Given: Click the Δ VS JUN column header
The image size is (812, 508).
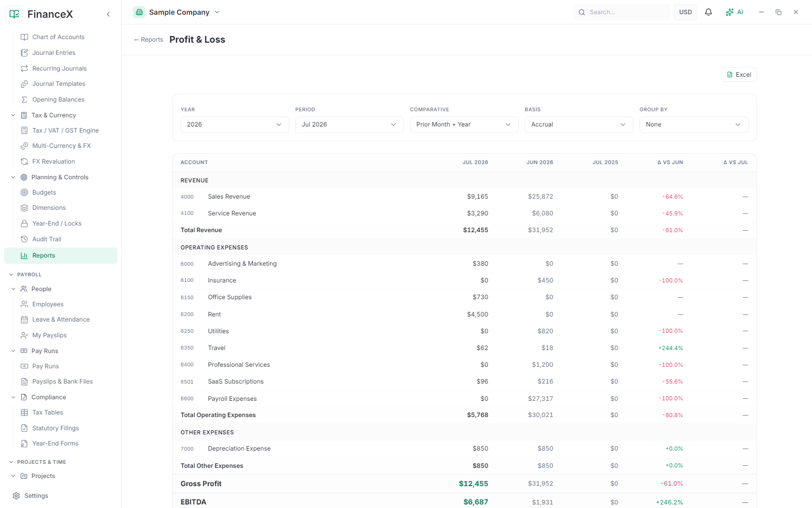Looking at the screenshot, I should coord(670,163).
